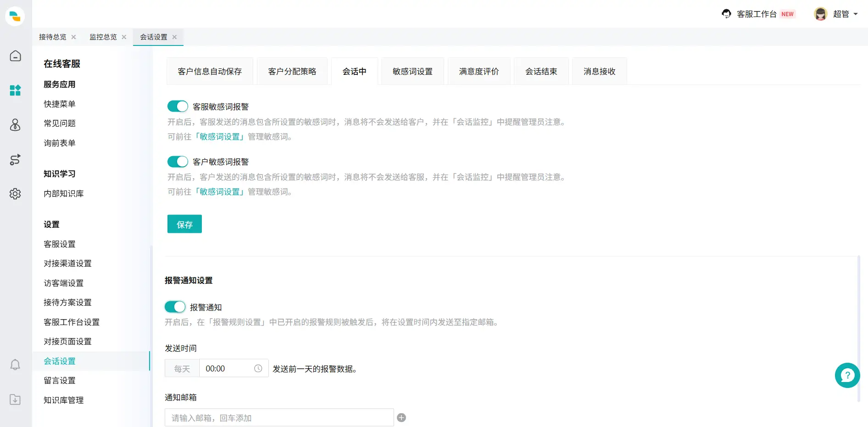Screen dimensions: 868x427
Task: Close the 监控总览 tab
Action: (x=124, y=37)
